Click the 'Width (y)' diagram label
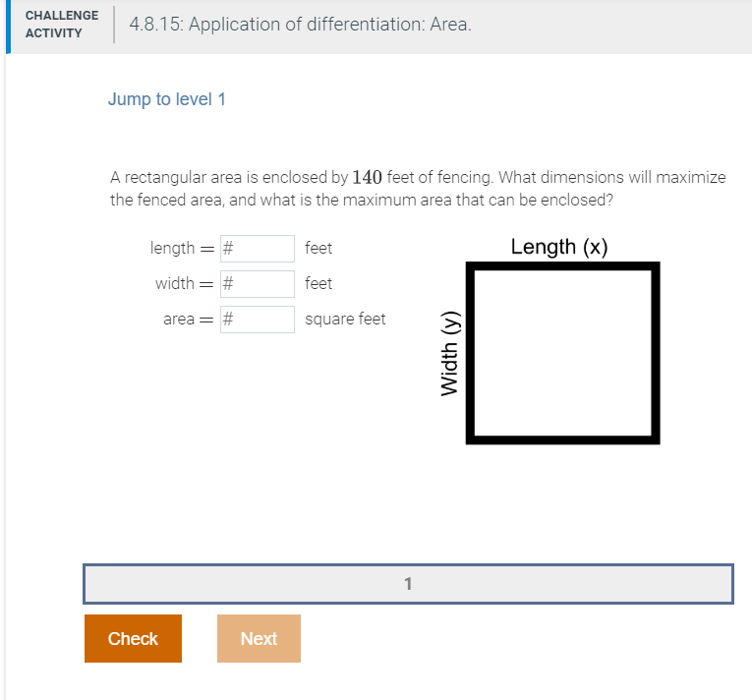This screenshot has width=752, height=700. [x=450, y=354]
